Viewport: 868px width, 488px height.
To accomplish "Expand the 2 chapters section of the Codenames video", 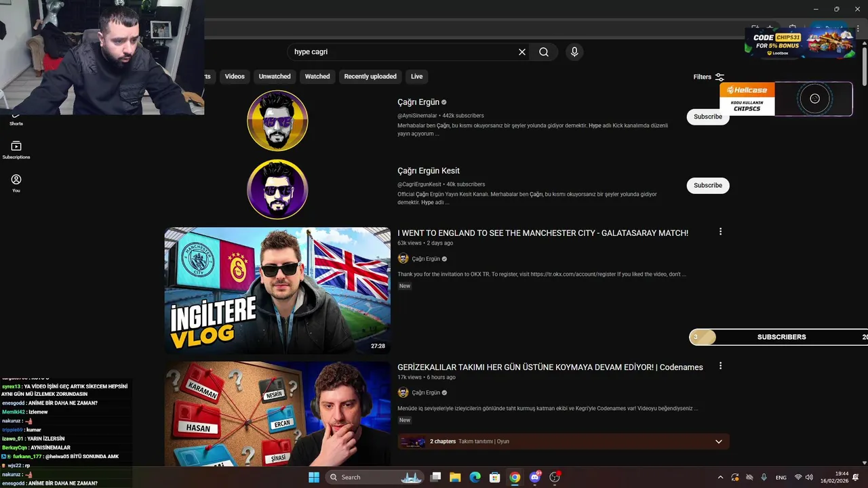I will (564, 441).
